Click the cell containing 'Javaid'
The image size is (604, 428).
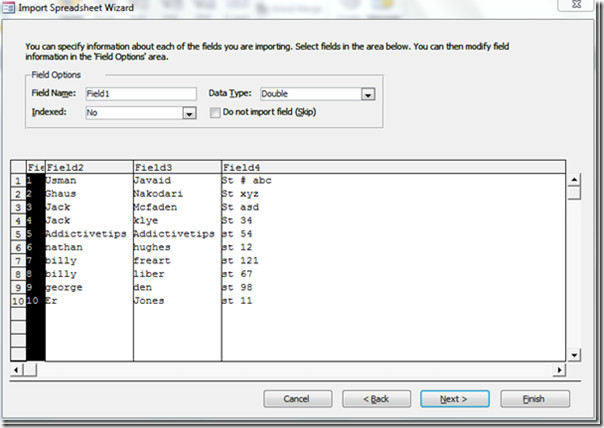(x=178, y=180)
